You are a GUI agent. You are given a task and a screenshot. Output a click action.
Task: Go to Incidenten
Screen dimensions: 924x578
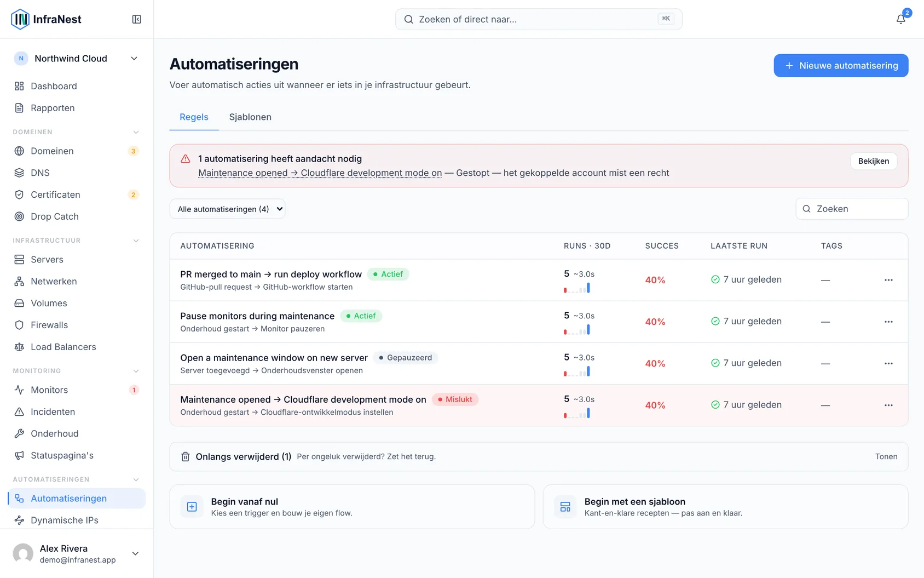(x=77, y=411)
